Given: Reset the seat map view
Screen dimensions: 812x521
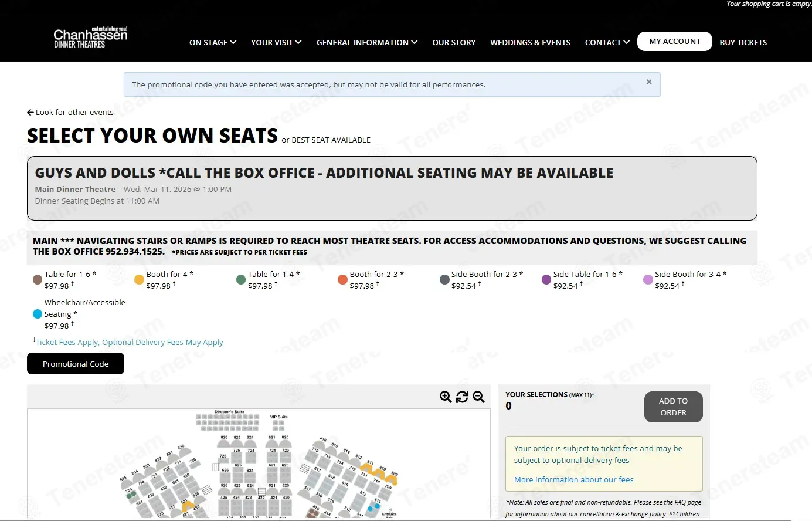Looking at the screenshot, I should click(462, 397).
